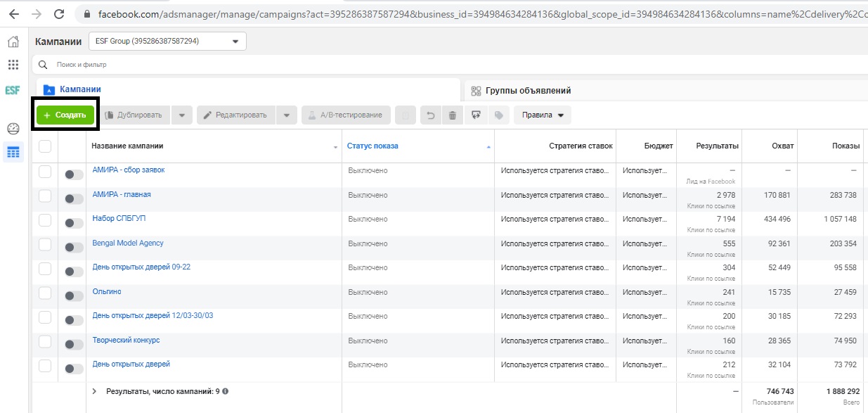Click the undo arrow toolbar icon
Viewport: 868px width, 413px height.
pos(431,115)
